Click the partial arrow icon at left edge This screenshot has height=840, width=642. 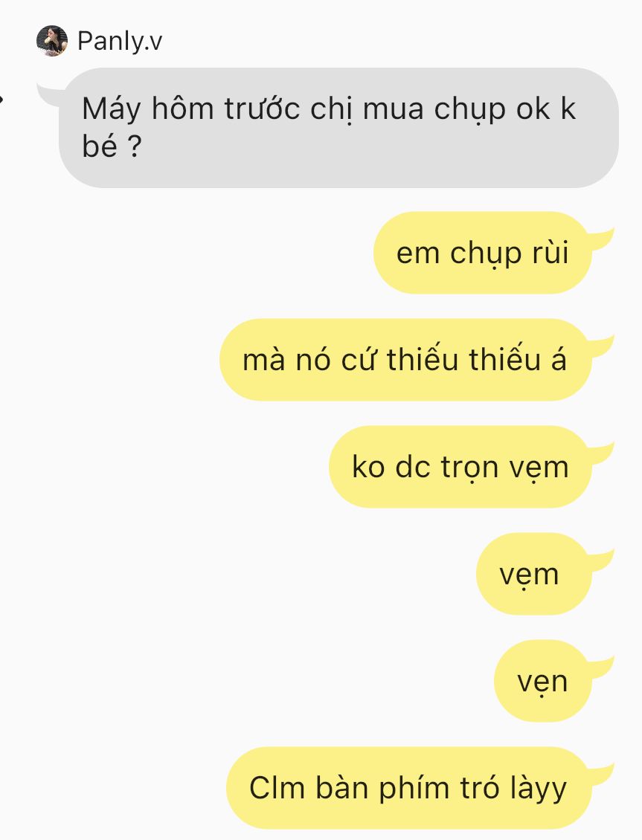click(2, 99)
